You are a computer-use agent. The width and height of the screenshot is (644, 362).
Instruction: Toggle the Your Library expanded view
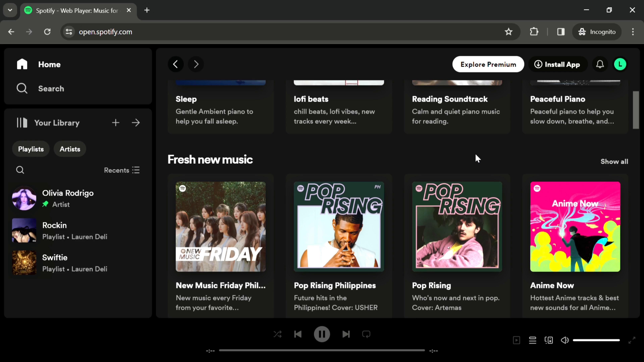137,123
